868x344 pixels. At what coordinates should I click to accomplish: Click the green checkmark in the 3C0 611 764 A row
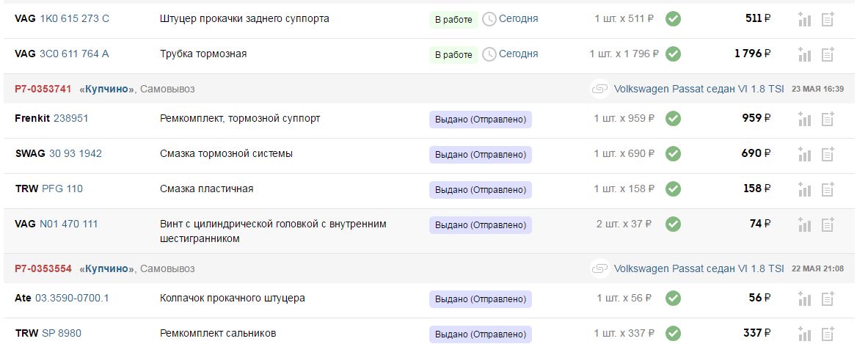[673, 54]
